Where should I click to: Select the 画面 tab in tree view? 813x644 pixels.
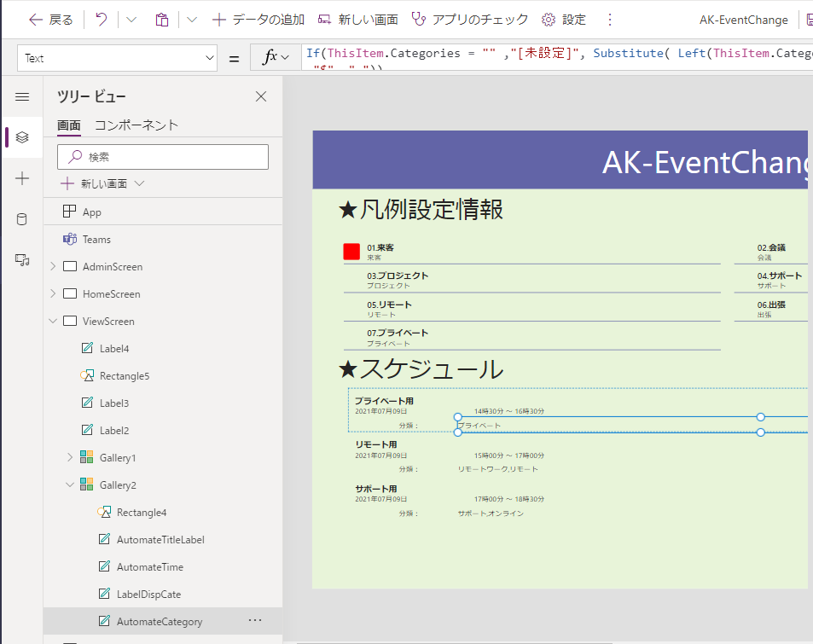(68, 125)
